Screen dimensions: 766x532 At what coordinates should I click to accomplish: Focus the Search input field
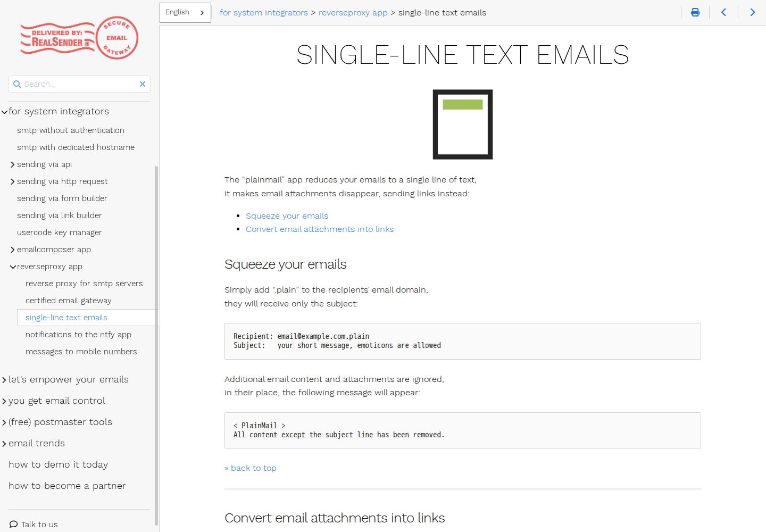click(x=80, y=84)
